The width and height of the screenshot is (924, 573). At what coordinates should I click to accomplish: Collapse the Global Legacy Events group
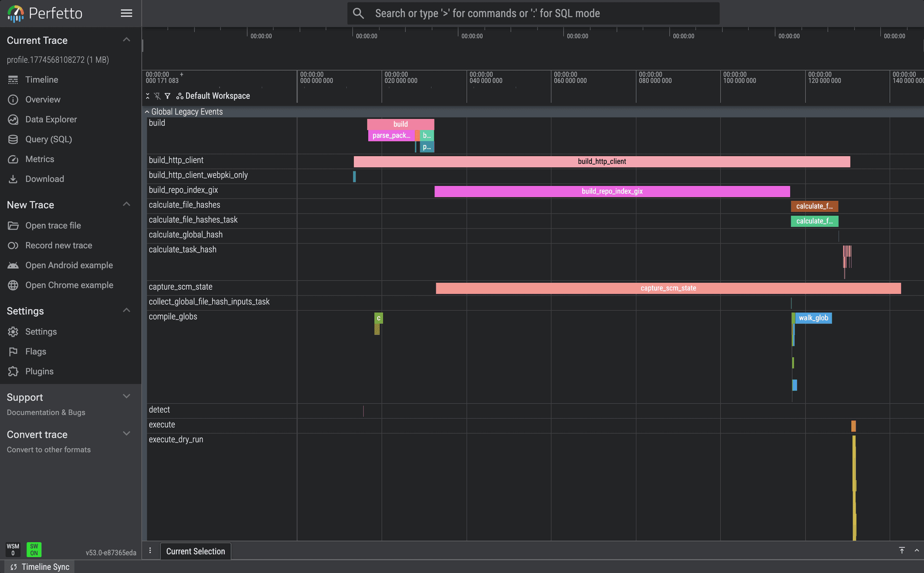[147, 112]
